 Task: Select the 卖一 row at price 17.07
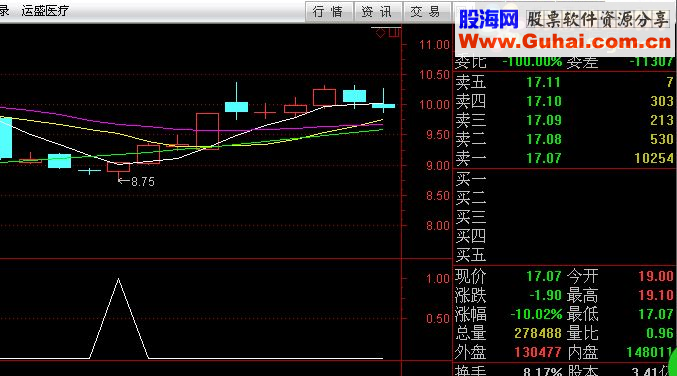[x=563, y=158]
